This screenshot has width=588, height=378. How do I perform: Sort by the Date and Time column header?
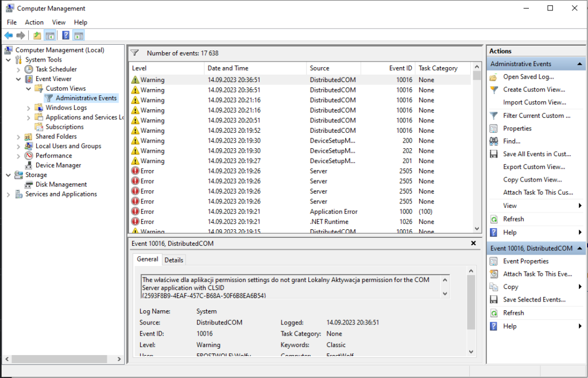pyautogui.click(x=256, y=68)
